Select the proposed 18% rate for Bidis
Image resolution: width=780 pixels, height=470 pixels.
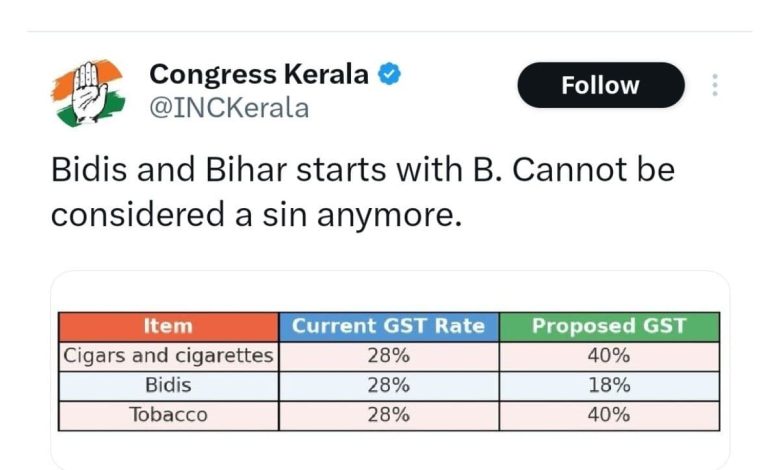click(609, 385)
